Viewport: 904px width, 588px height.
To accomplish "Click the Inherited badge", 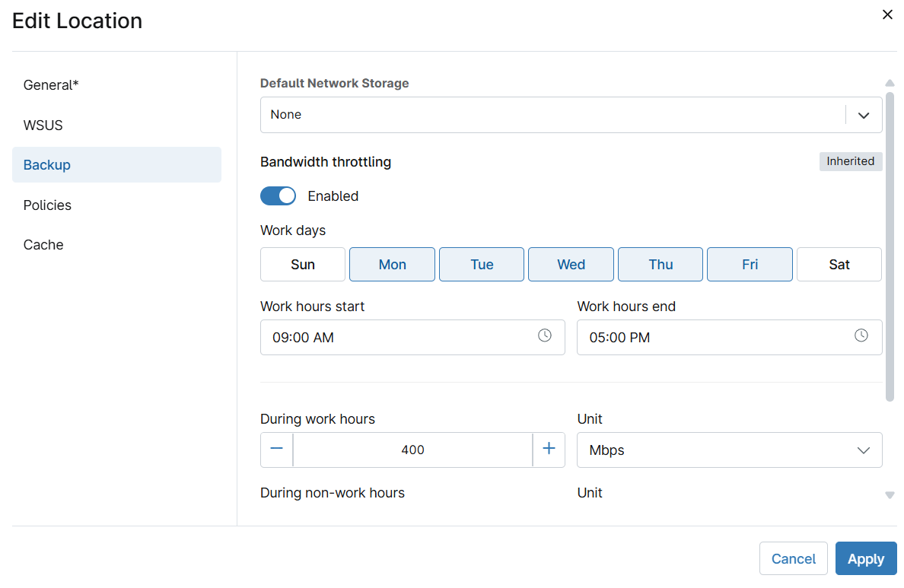I will (850, 161).
